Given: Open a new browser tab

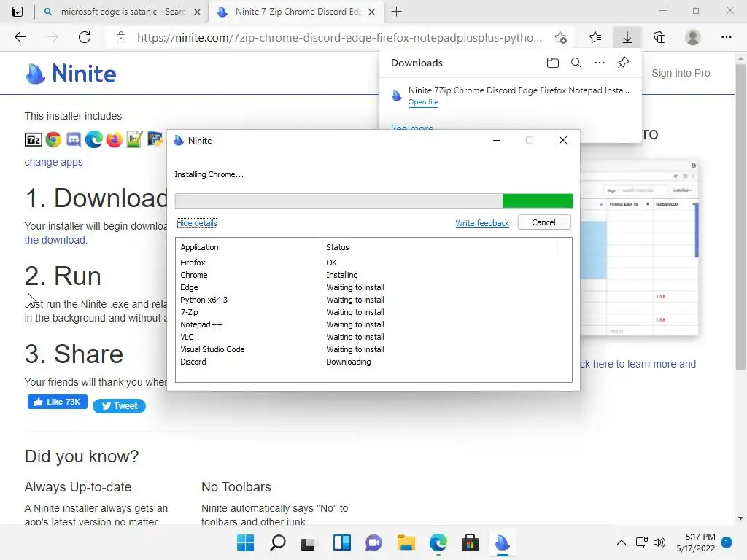Looking at the screenshot, I should (396, 12).
